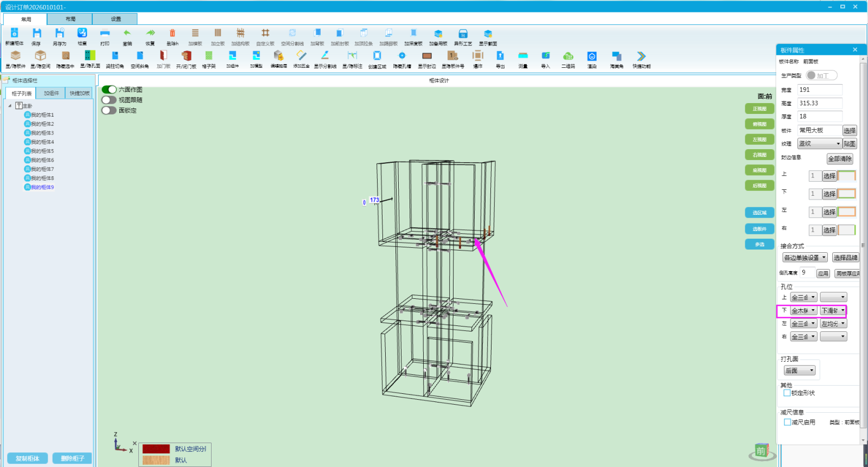Click the 删除 trash icon
The height and width of the screenshot is (467, 868).
pos(173,34)
